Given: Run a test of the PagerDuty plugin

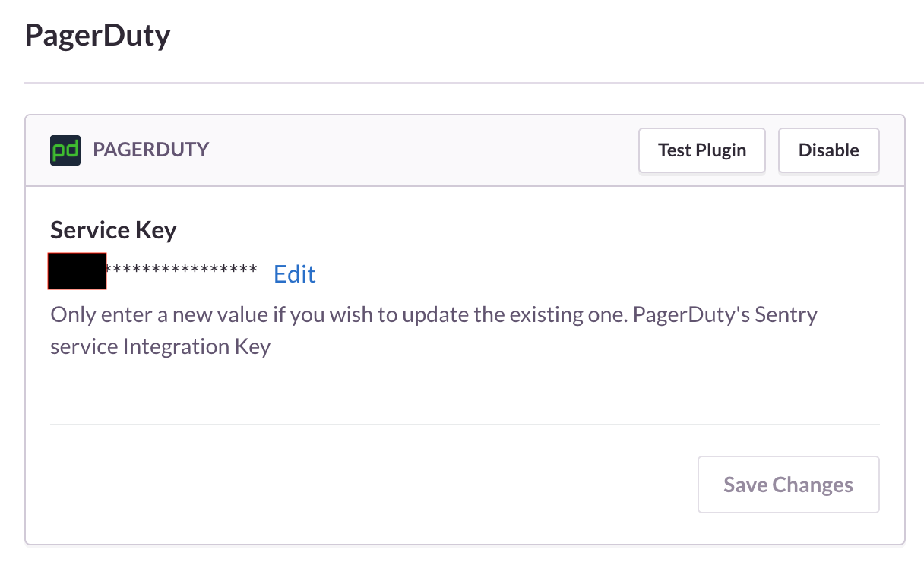Looking at the screenshot, I should (701, 150).
